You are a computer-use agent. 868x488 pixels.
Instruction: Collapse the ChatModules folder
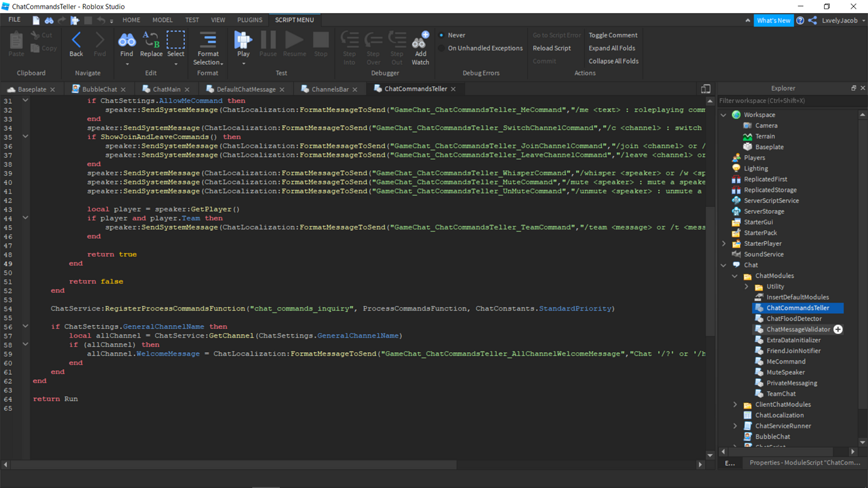735,276
